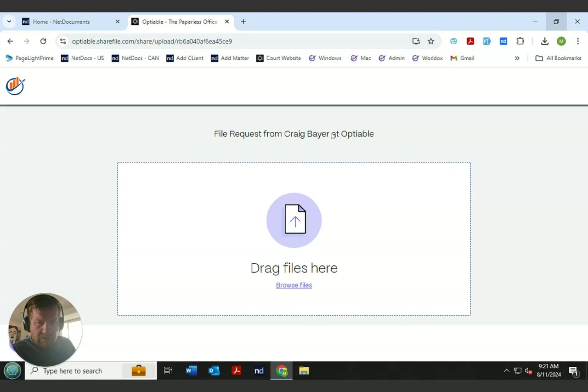
Task: Open the nd NetDocuments extension icon
Action: (503, 41)
